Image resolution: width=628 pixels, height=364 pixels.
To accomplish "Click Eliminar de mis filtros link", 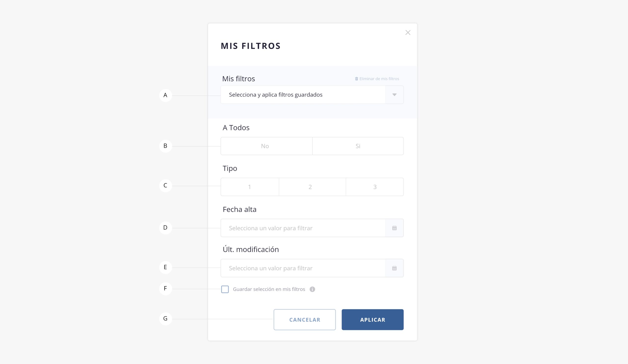I will (x=377, y=79).
